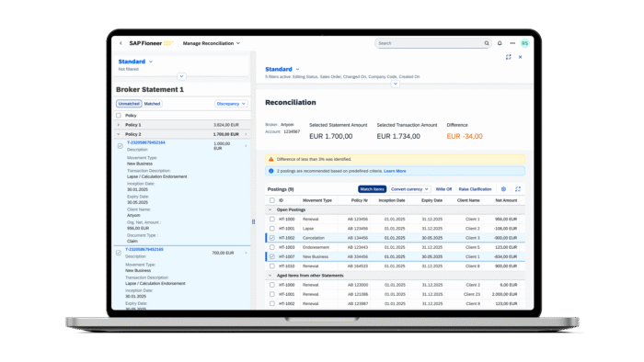Click the panel splitter handle between panes
The image size is (644, 362).
pyautogui.click(x=253, y=221)
